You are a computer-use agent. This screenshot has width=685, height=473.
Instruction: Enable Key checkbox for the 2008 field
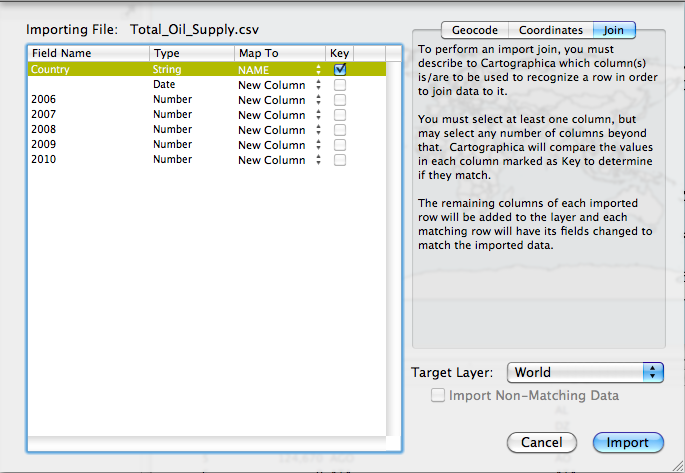(x=340, y=130)
